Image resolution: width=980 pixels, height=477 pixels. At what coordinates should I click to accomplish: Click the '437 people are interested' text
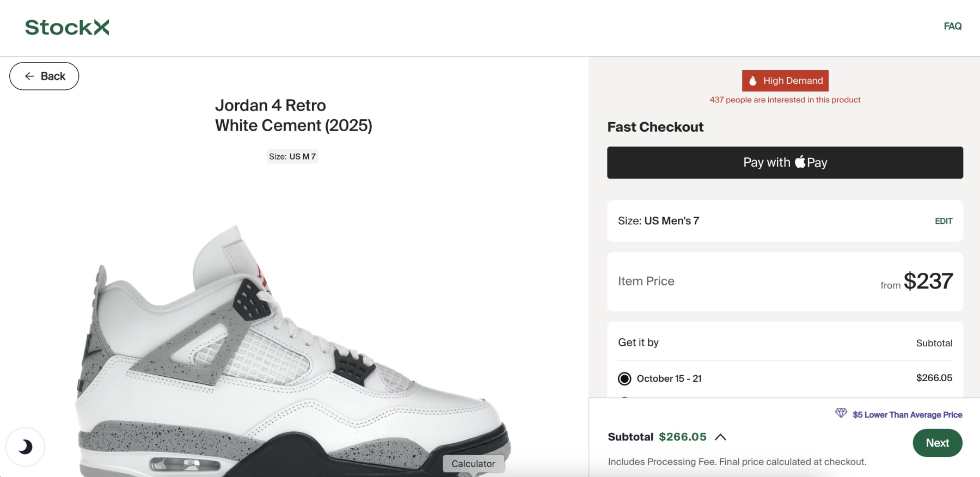click(785, 100)
